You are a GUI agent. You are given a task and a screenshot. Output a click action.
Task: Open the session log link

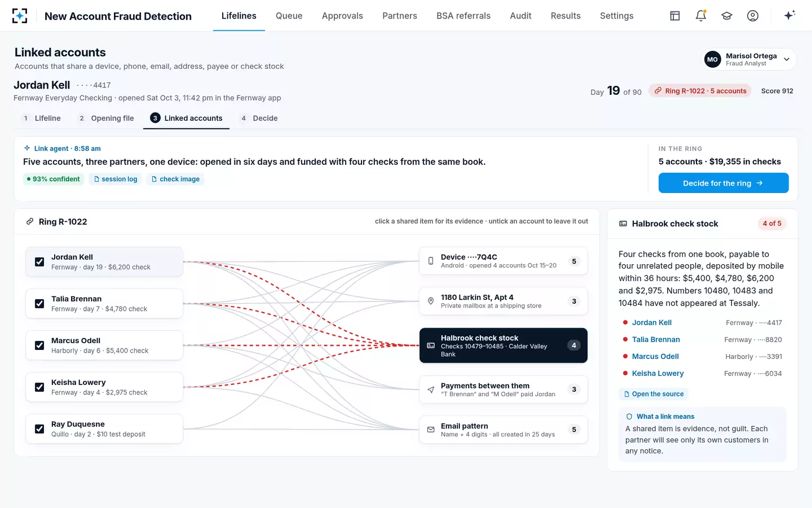coord(116,179)
